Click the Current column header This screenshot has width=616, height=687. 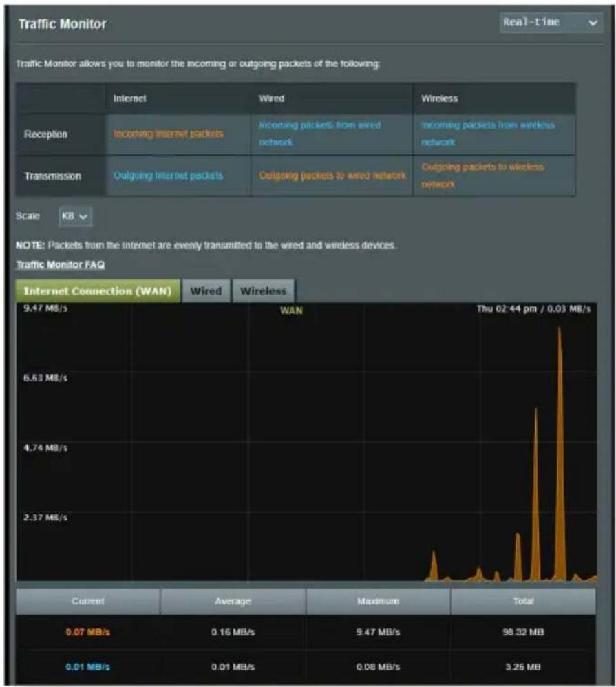click(x=88, y=601)
